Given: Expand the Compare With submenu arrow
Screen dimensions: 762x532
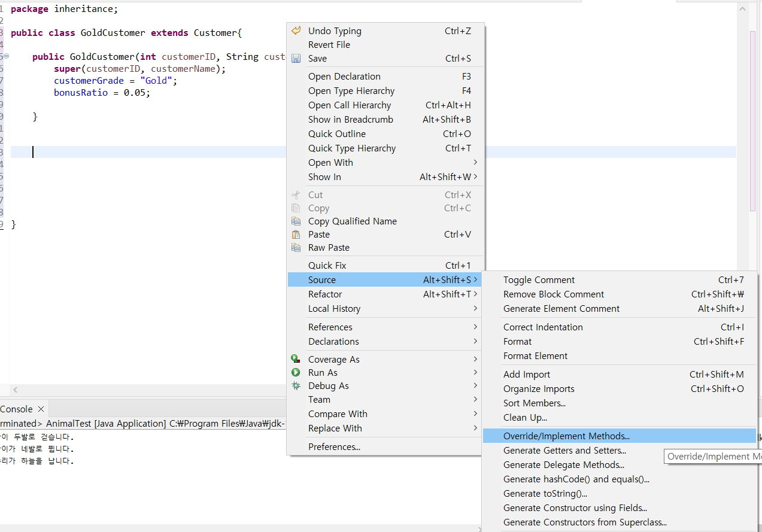Looking at the screenshot, I should [x=475, y=414].
